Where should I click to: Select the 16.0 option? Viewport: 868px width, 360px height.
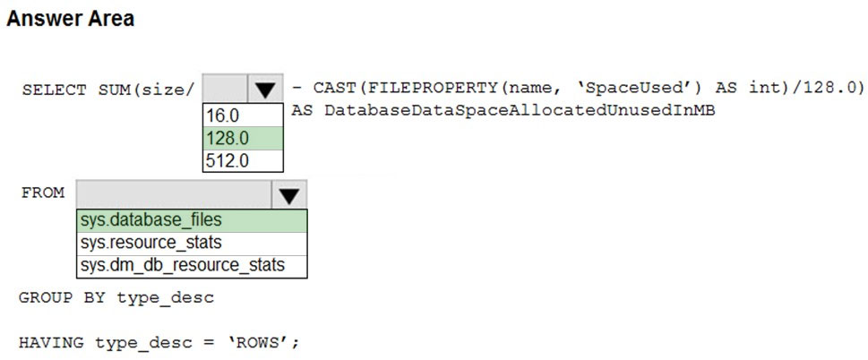pyautogui.click(x=243, y=116)
